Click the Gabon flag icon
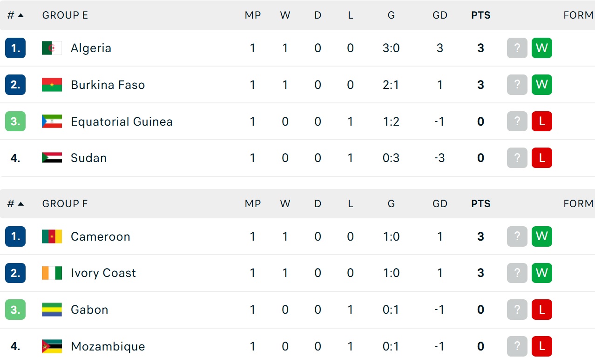Viewport: 595px width, 364px height. point(52,310)
